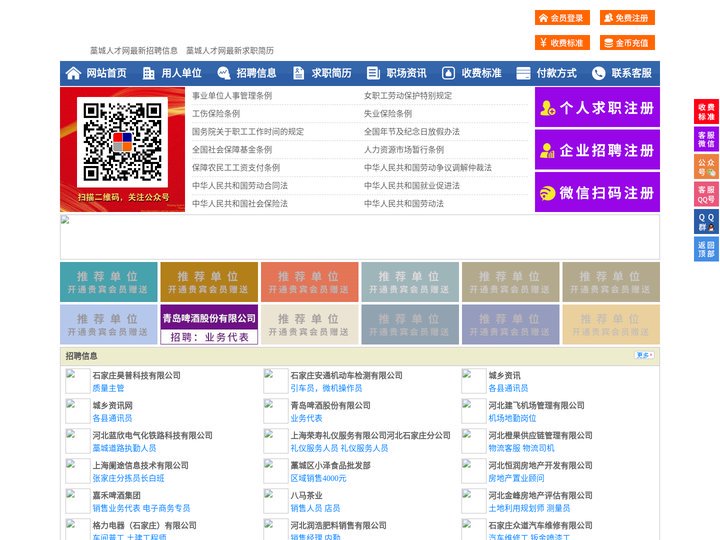Open 中华人民共和国劳动法 link
The height and width of the screenshot is (540, 720).
(x=404, y=203)
